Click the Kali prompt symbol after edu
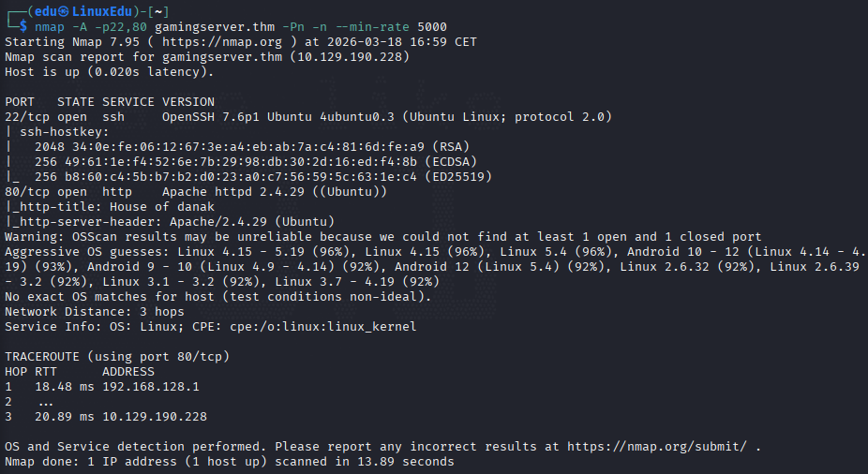 [65, 11]
